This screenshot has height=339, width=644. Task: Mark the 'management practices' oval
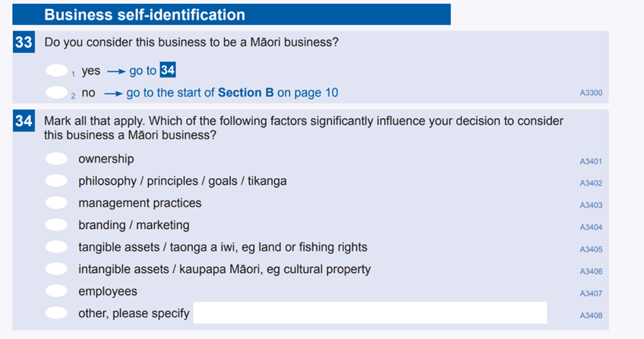(56, 203)
